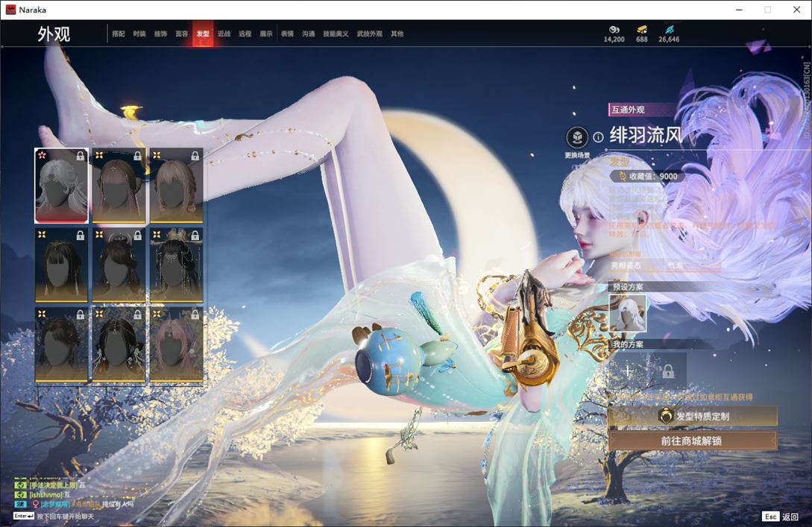Pick the hairstyle with ornate black headdress

[176, 265]
